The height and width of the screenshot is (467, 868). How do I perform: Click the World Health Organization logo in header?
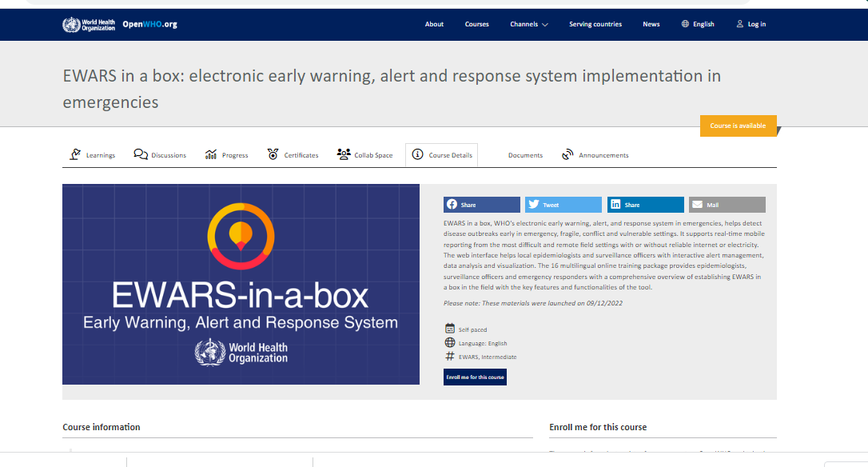coord(89,24)
